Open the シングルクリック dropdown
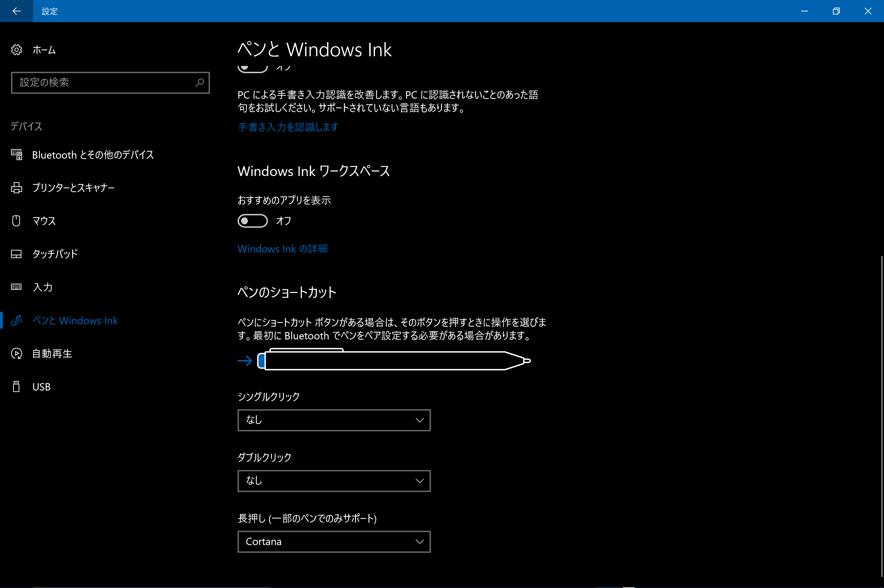The height and width of the screenshot is (588, 884). pos(334,420)
